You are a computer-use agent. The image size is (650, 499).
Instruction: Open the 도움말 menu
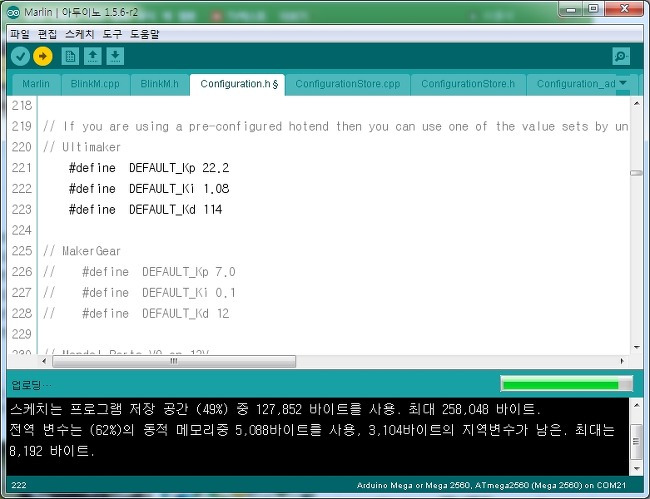click(145, 34)
